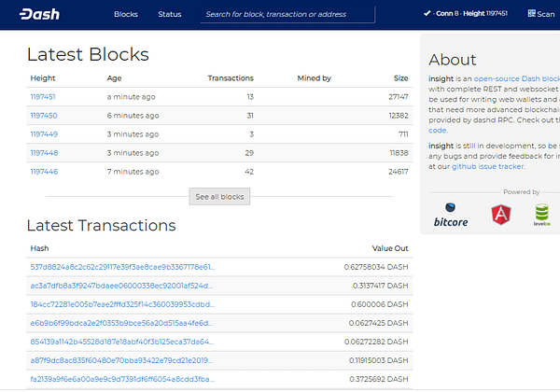Open block 1197449
This screenshot has height=392, width=560.
43,133
